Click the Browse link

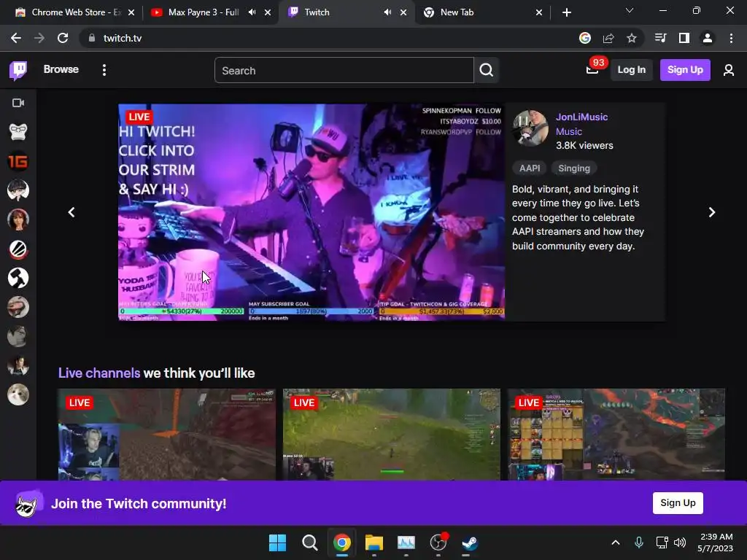61,69
